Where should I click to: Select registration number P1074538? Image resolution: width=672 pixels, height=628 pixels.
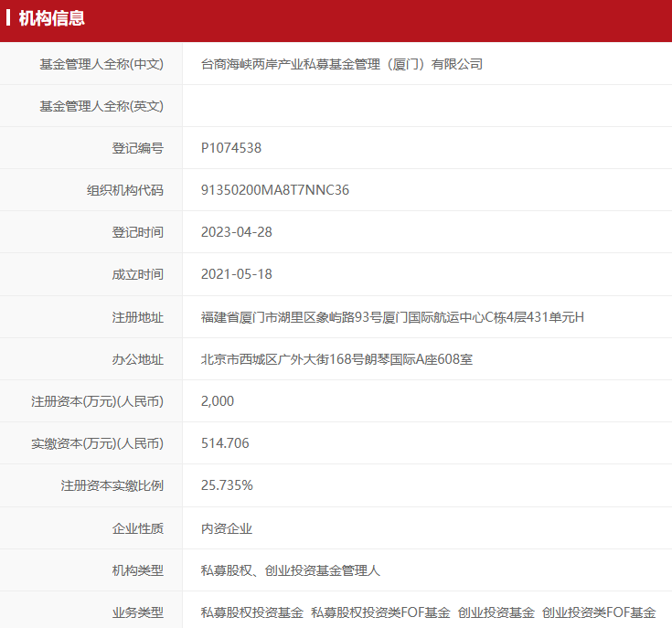tap(231, 148)
